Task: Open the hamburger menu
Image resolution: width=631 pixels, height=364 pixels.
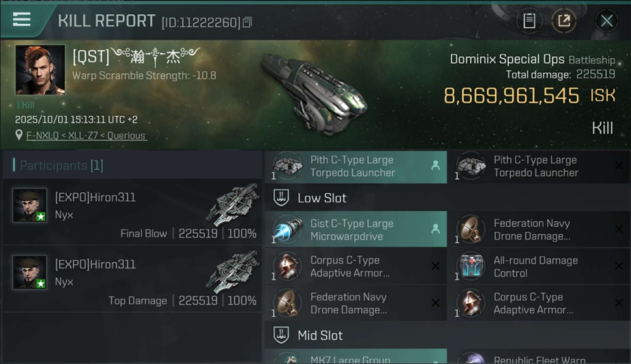Action: coord(22,19)
